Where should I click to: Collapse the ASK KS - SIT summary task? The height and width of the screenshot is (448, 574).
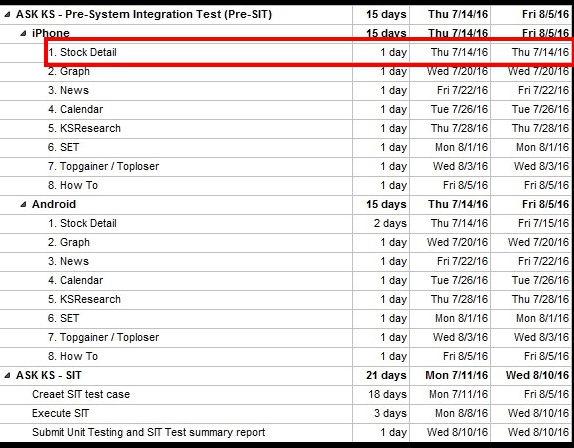point(7,375)
